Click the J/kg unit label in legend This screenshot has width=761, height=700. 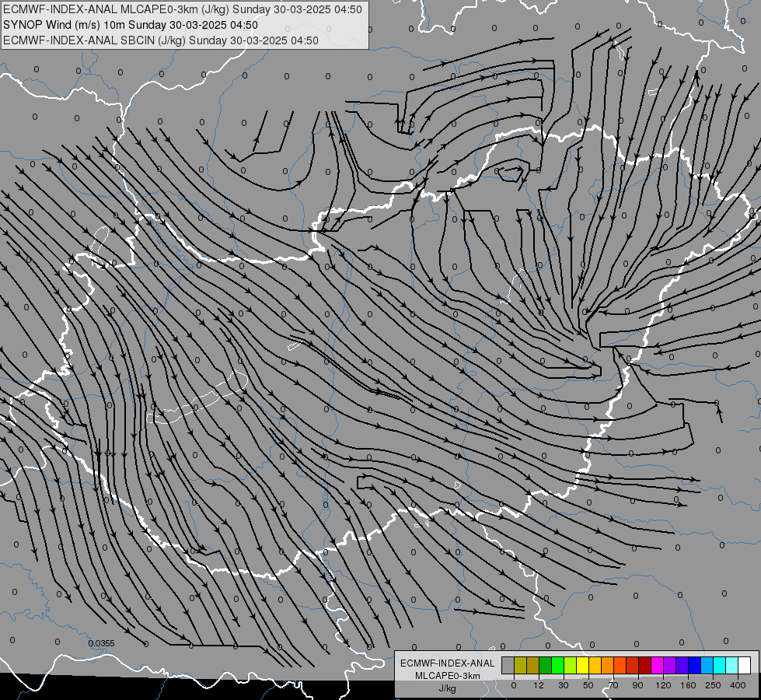(448, 688)
